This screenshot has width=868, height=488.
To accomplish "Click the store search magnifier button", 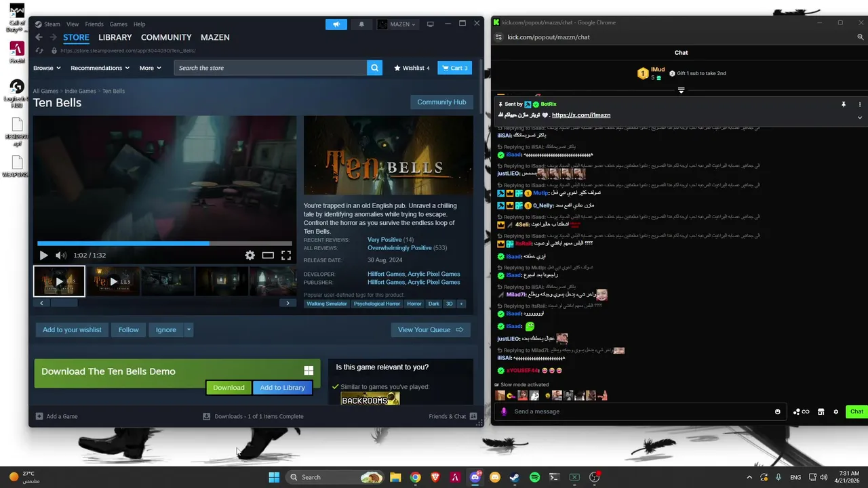I will pyautogui.click(x=374, y=68).
